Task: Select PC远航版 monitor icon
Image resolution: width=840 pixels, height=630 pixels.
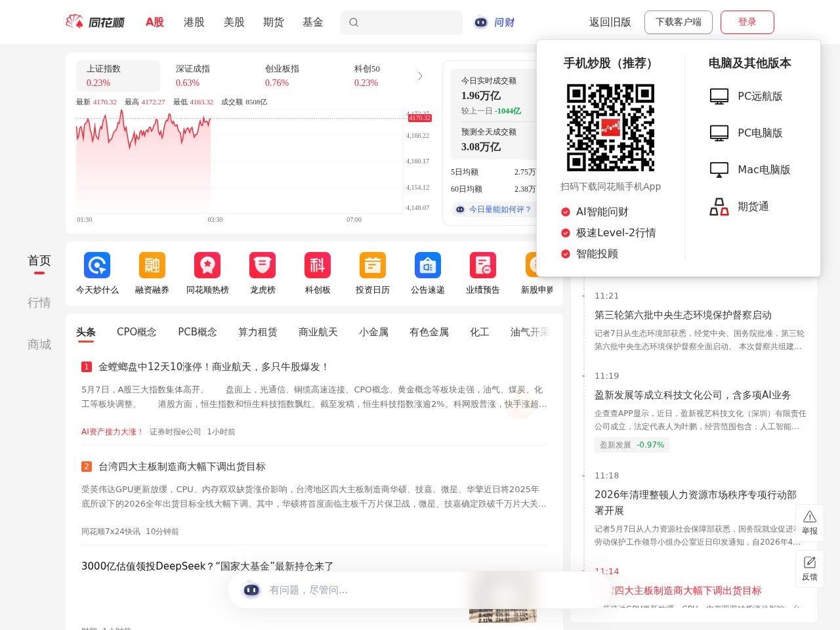Action: click(x=719, y=96)
